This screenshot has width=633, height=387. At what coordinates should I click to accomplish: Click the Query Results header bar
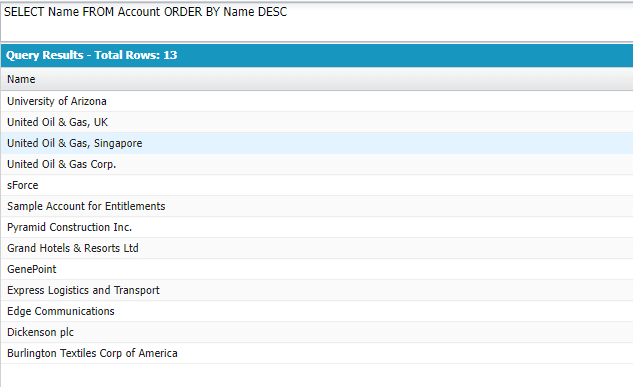(x=317, y=55)
